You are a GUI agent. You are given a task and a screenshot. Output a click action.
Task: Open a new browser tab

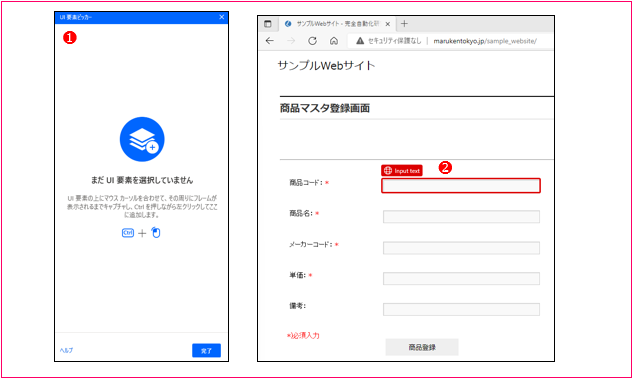tap(404, 24)
